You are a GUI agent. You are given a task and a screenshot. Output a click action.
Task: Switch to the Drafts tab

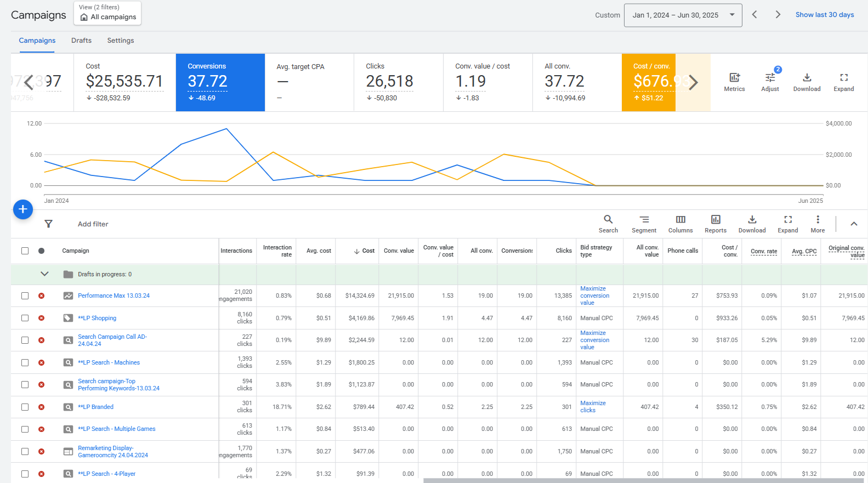pyautogui.click(x=81, y=41)
